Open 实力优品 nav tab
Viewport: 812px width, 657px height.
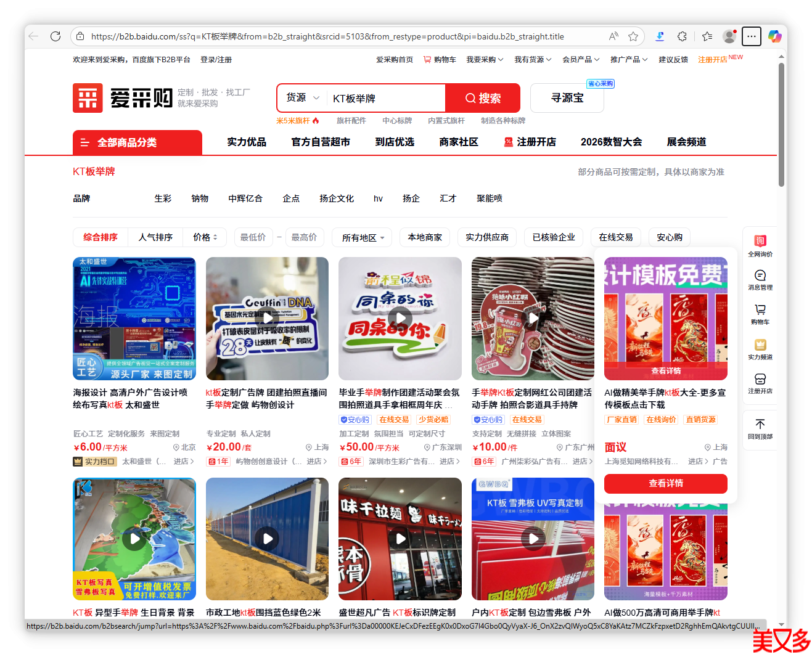(x=247, y=142)
